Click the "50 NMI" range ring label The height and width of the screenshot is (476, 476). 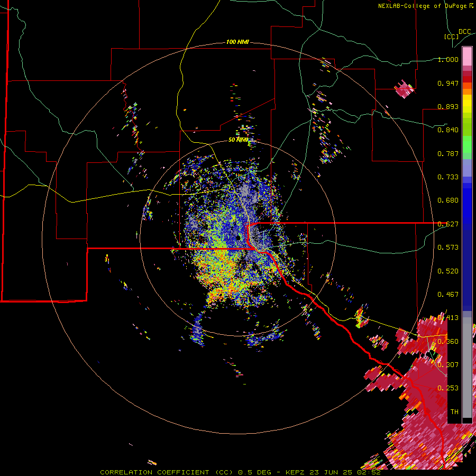click(239, 140)
